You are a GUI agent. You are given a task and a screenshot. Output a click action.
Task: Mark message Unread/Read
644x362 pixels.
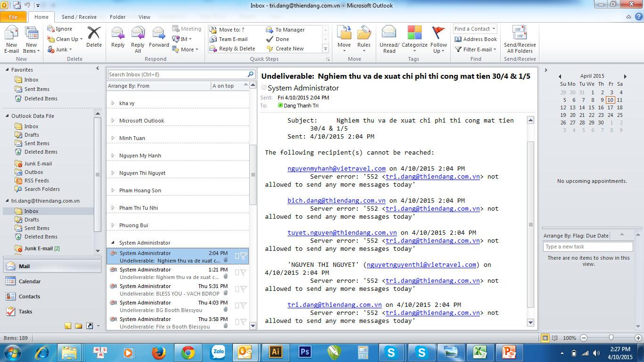[389, 40]
